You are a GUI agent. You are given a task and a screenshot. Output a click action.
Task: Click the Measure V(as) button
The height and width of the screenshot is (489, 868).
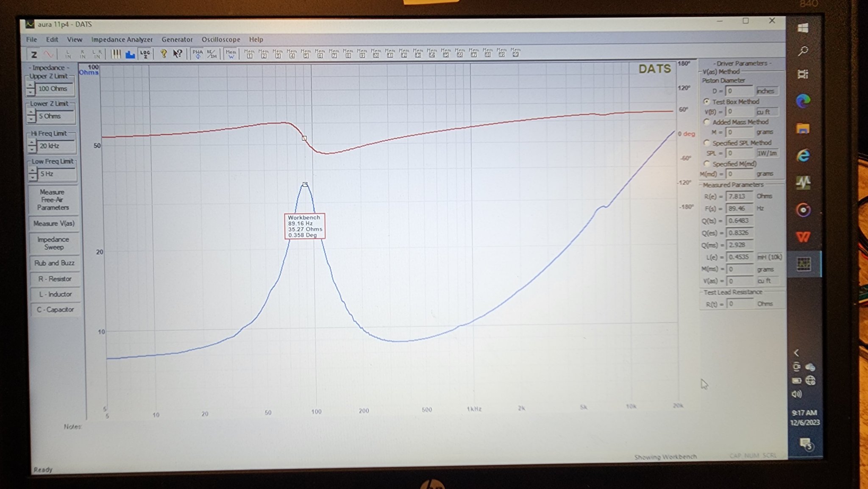coord(54,223)
